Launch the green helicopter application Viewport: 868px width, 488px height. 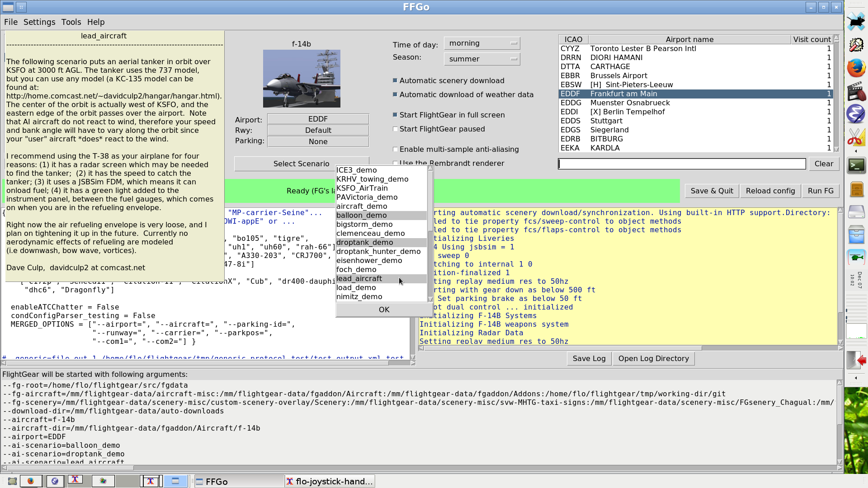[x=856, y=258]
